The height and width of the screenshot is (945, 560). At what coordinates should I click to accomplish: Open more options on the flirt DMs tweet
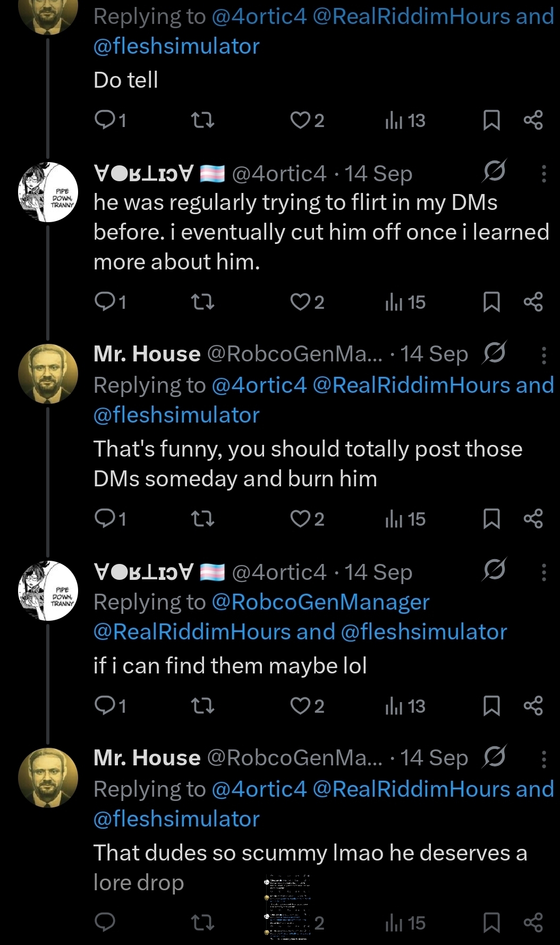coord(544,174)
